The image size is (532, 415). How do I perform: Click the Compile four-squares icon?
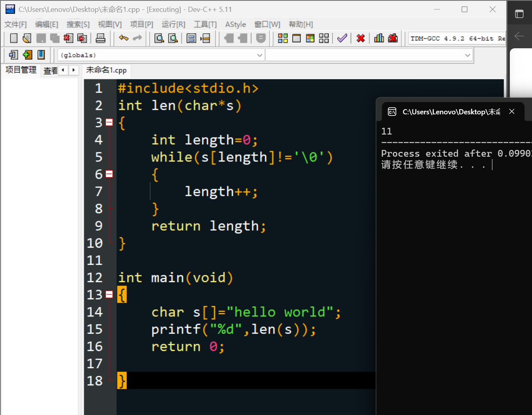click(x=283, y=38)
